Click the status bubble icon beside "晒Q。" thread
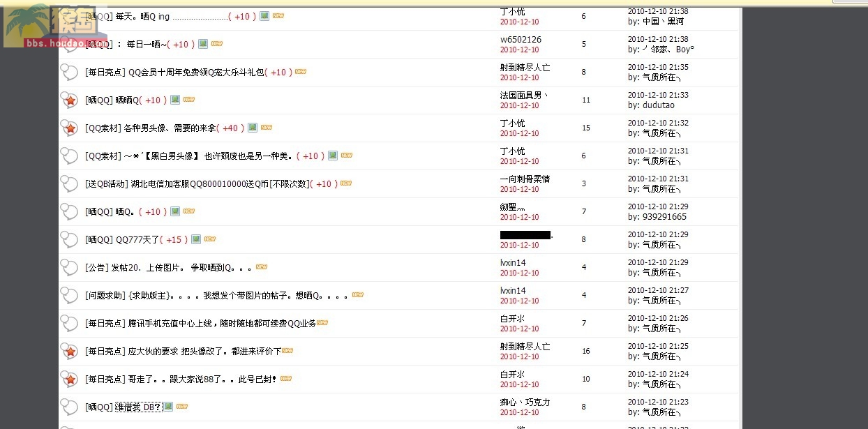Screen dimensions: 868x429 coord(69,211)
